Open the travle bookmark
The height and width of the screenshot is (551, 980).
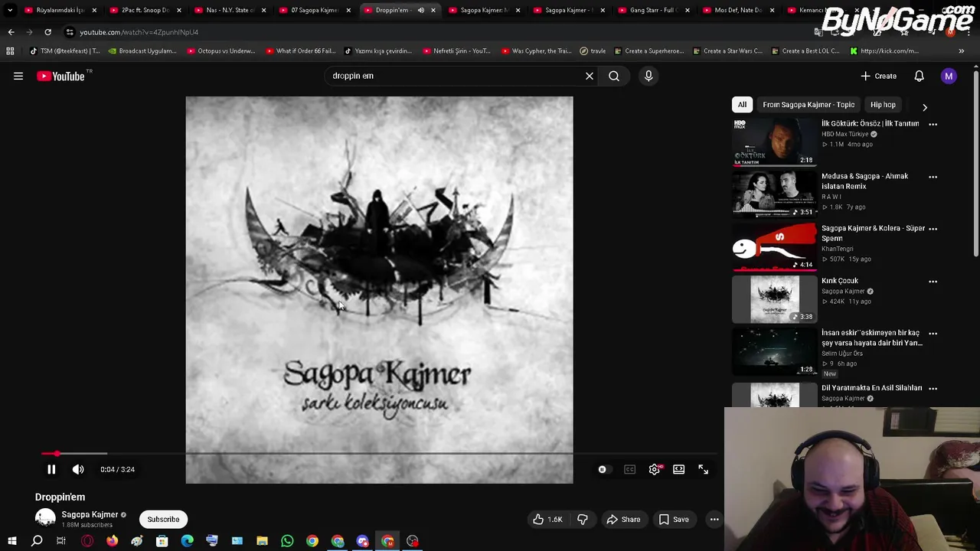pyautogui.click(x=593, y=51)
